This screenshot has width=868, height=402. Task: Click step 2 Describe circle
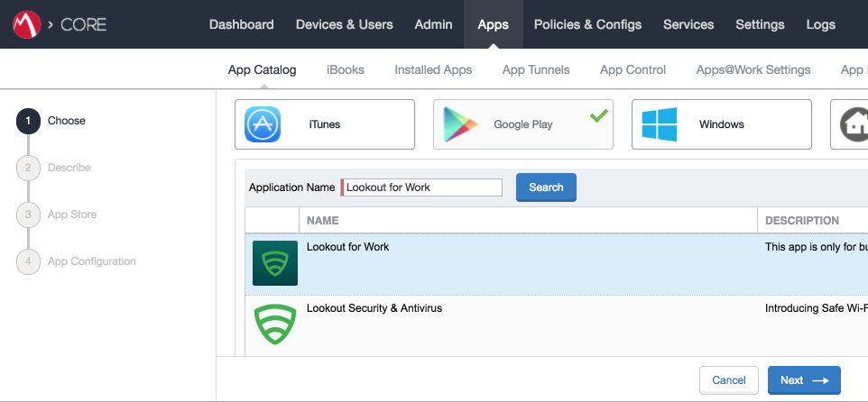pos(28,168)
